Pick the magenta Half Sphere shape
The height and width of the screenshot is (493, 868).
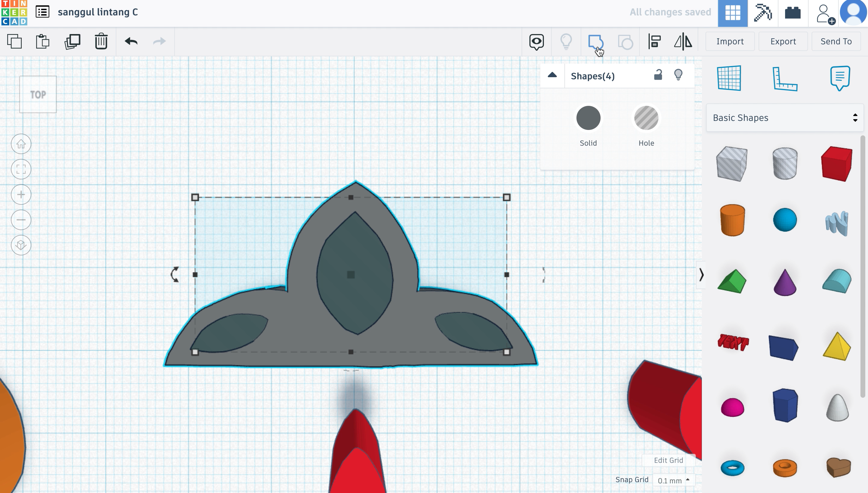pyautogui.click(x=732, y=407)
